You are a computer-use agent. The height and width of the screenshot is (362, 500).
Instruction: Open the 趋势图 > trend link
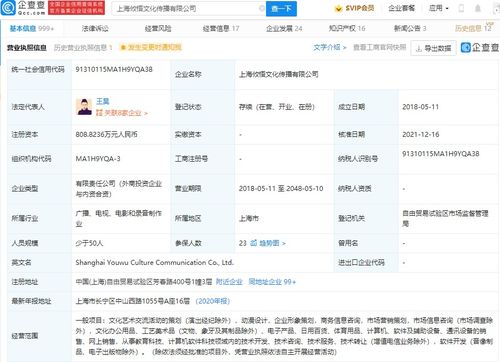(x=272, y=243)
